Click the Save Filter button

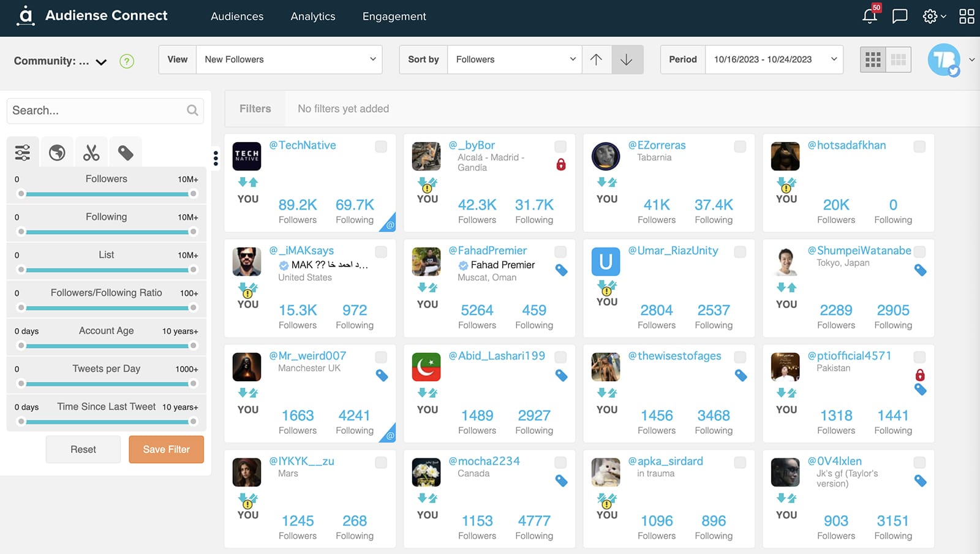[166, 449]
